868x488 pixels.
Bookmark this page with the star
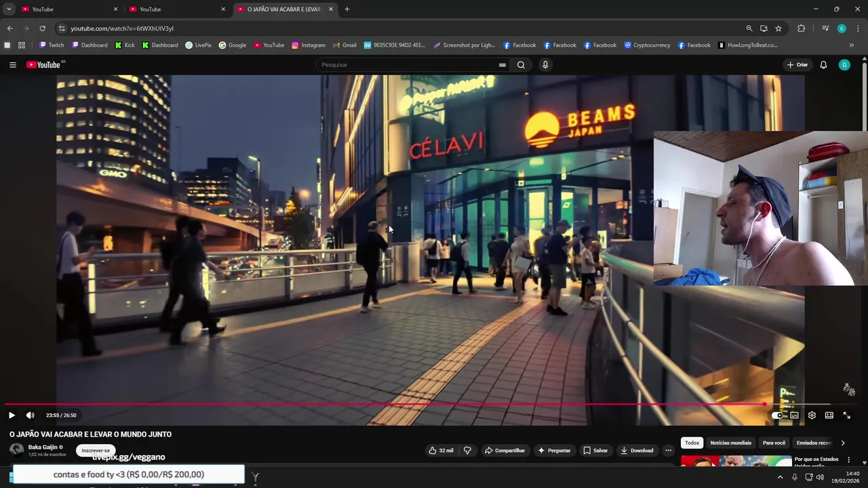pyautogui.click(x=778, y=28)
